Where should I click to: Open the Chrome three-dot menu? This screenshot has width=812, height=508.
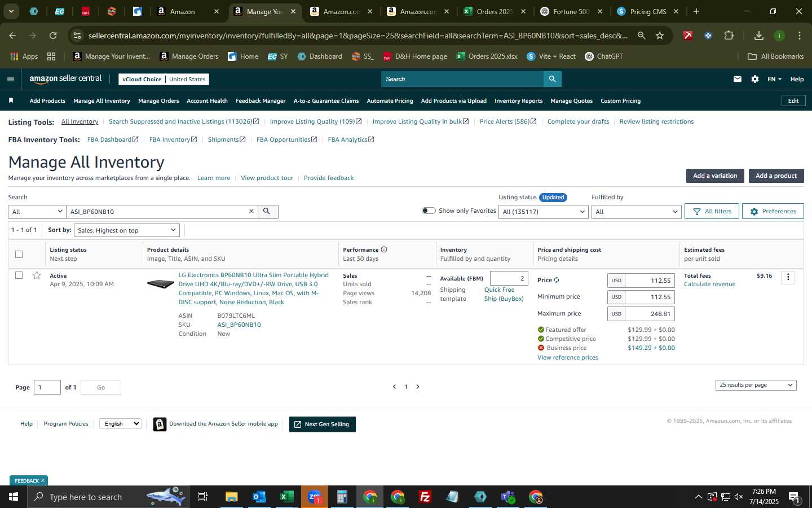click(799, 36)
